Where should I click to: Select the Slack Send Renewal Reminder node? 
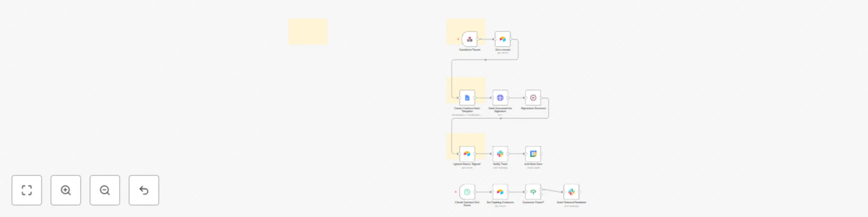click(x=571, y=192)
